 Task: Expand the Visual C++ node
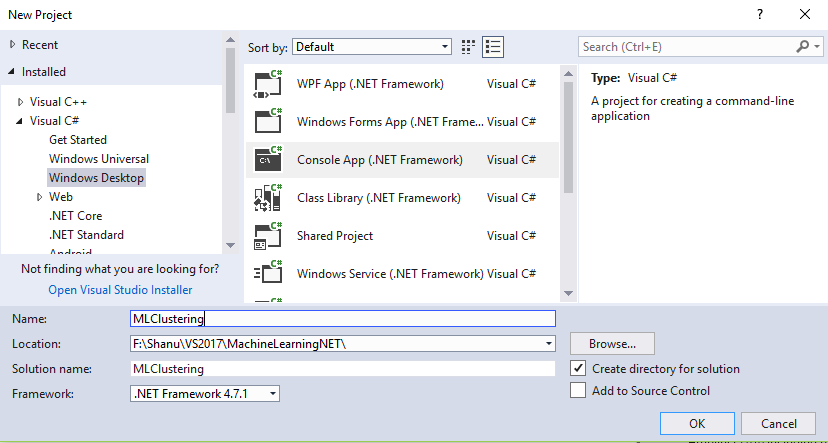[21, 102]
